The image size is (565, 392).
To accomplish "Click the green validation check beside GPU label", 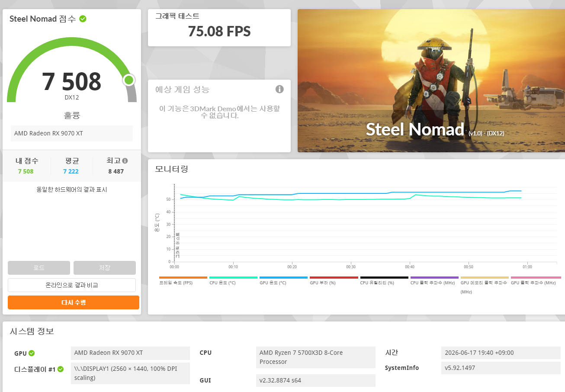I will pos(32,353).
